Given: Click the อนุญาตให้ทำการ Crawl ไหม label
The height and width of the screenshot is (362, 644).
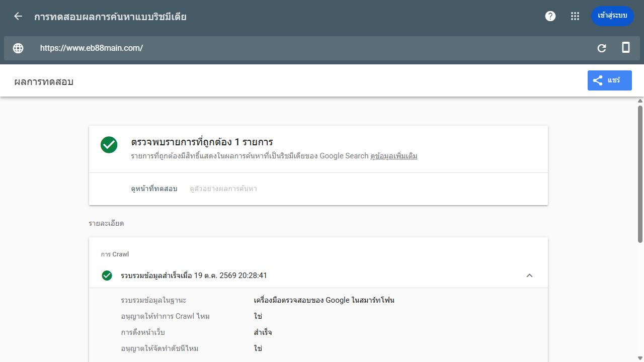Looking at the screenshot, I should click(165, 317).
